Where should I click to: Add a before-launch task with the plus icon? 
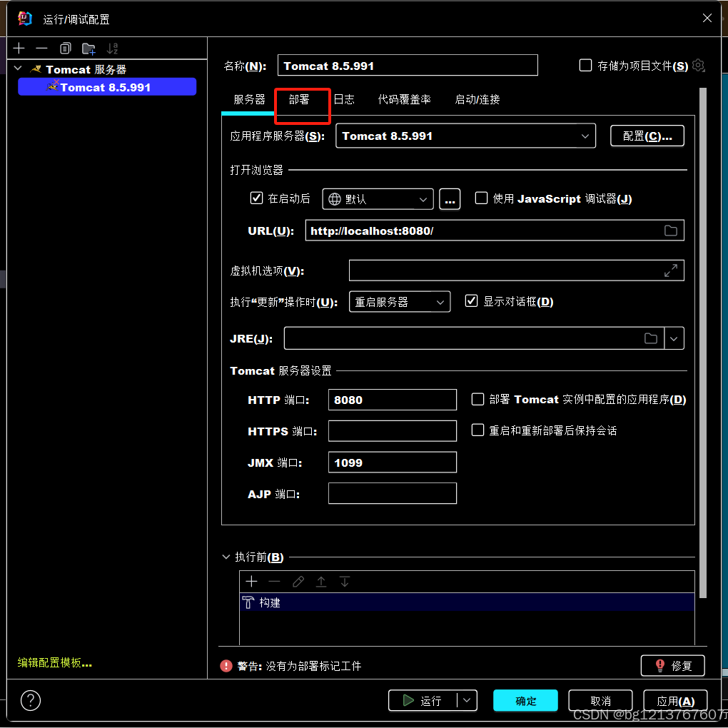click(251, 582)
